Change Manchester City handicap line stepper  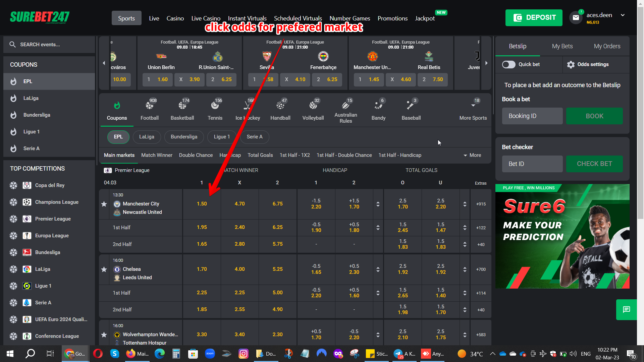tap(378, 204)
